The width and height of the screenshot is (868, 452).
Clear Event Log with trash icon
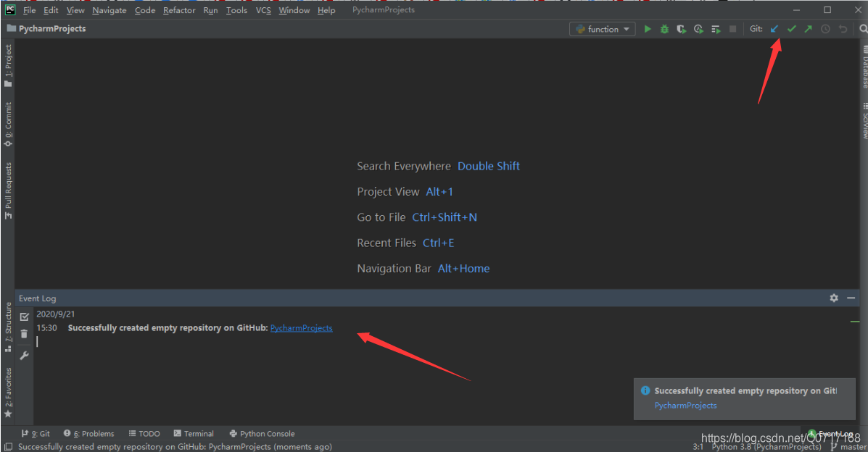click(24, 334)
